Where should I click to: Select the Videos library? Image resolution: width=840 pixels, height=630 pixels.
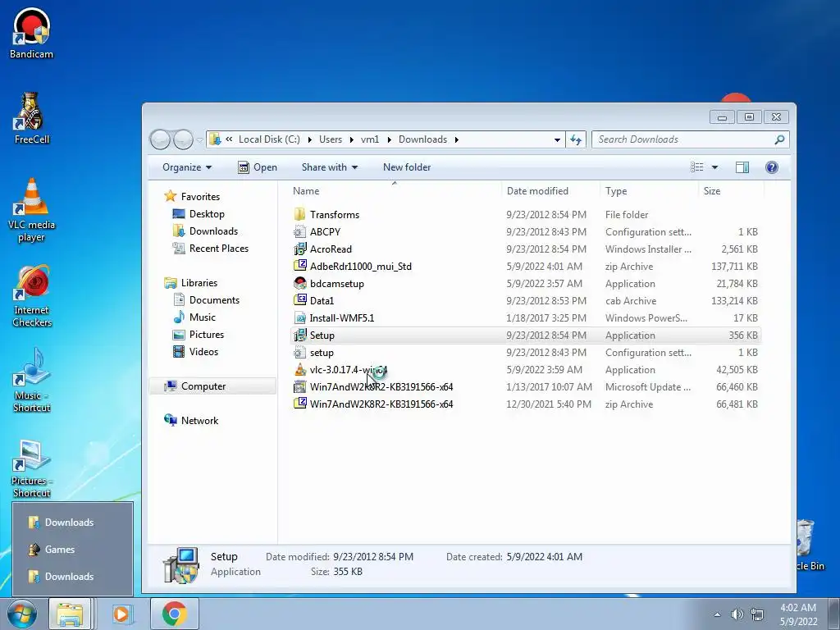click(x=195, y=352)
